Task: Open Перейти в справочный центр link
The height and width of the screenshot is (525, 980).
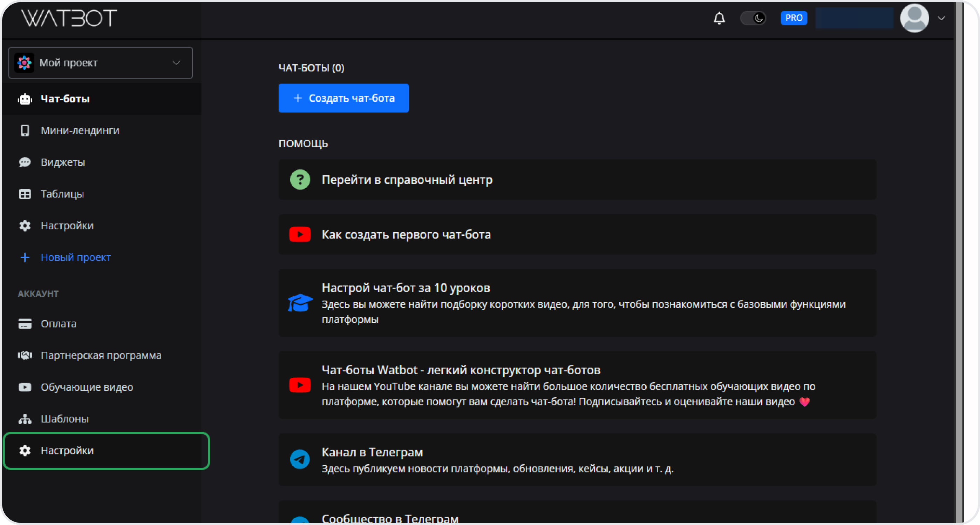Action: click(x=407, y=180)
